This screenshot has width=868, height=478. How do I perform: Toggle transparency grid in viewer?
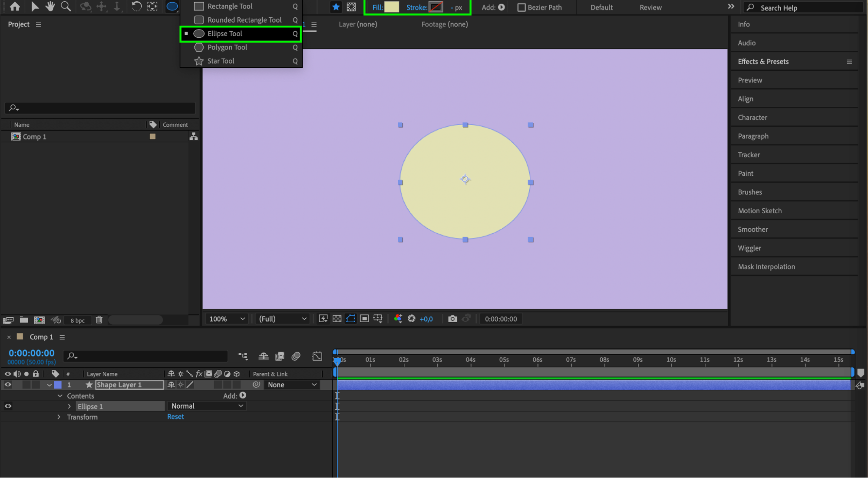pyautogui.click(x=337, y=319)
